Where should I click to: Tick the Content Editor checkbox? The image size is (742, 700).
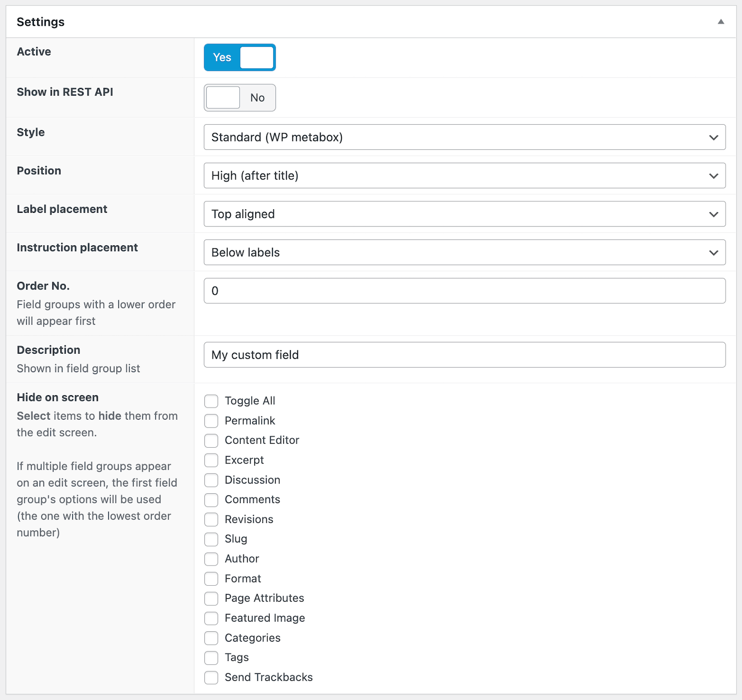(x=211, y=440)
